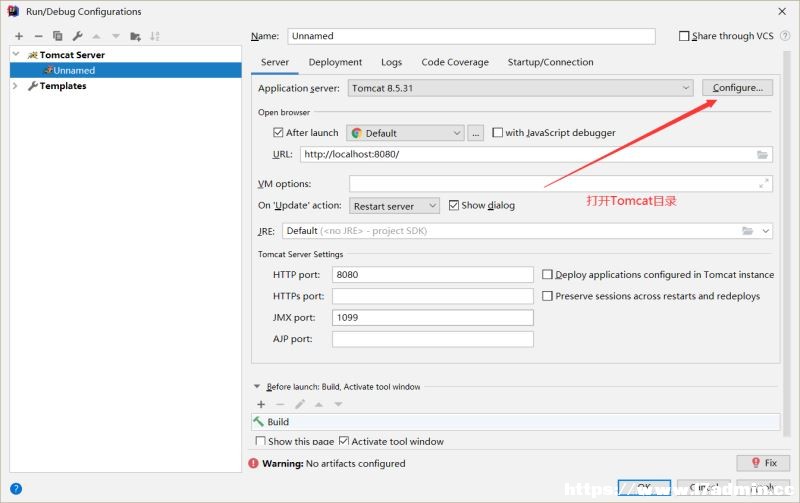Click the right panel vertical scrollbar
This screenshot has width=800, height=503.
786,245
